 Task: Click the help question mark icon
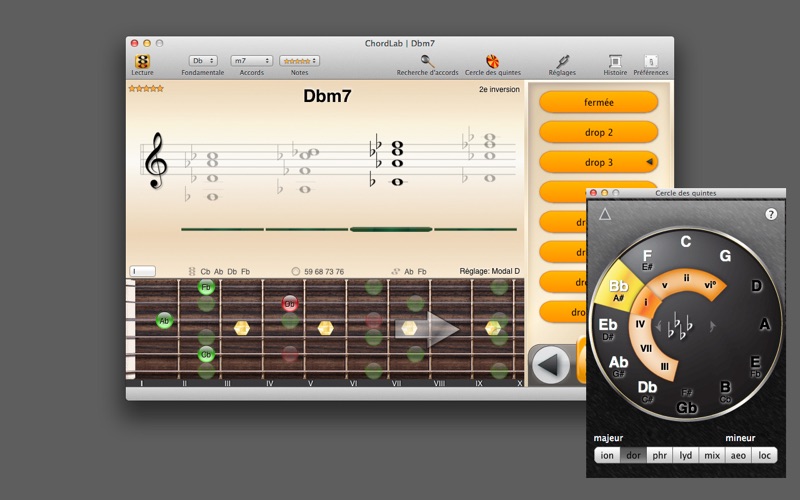pyautogui.click(x=771, y=214)
